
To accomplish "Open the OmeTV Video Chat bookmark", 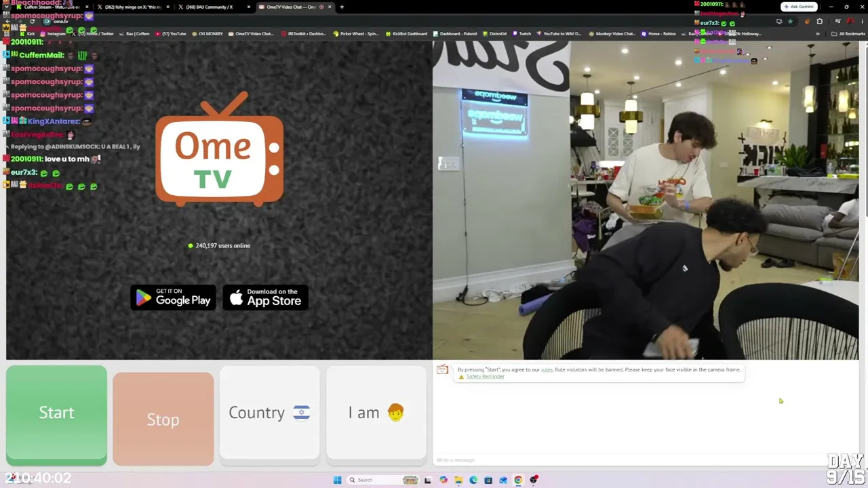I will [251, 34].
